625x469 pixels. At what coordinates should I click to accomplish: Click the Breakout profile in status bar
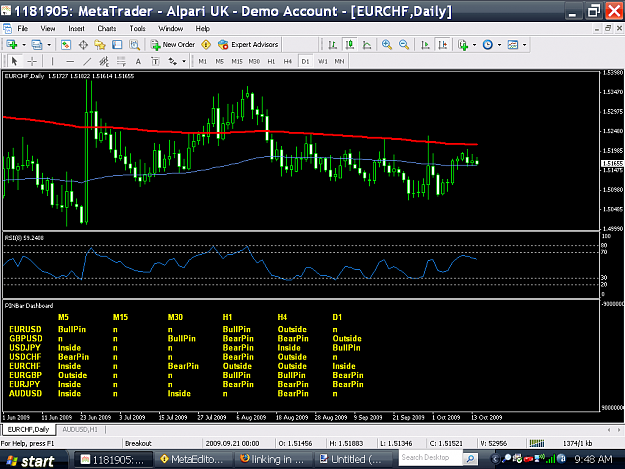coord(138,443)
